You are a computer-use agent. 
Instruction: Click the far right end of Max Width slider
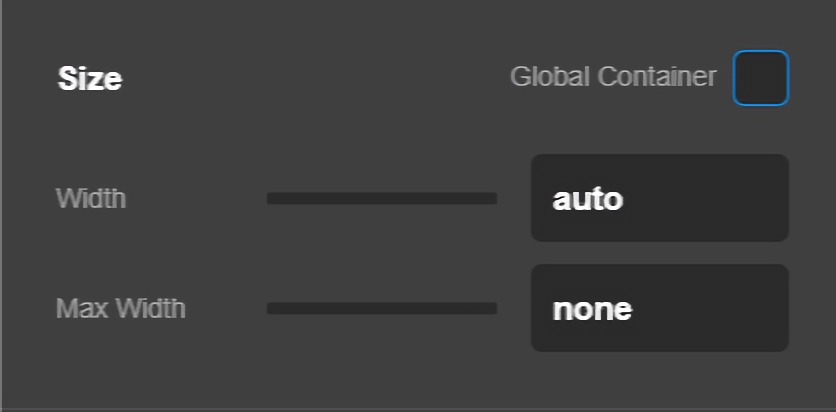pos(494,308)
